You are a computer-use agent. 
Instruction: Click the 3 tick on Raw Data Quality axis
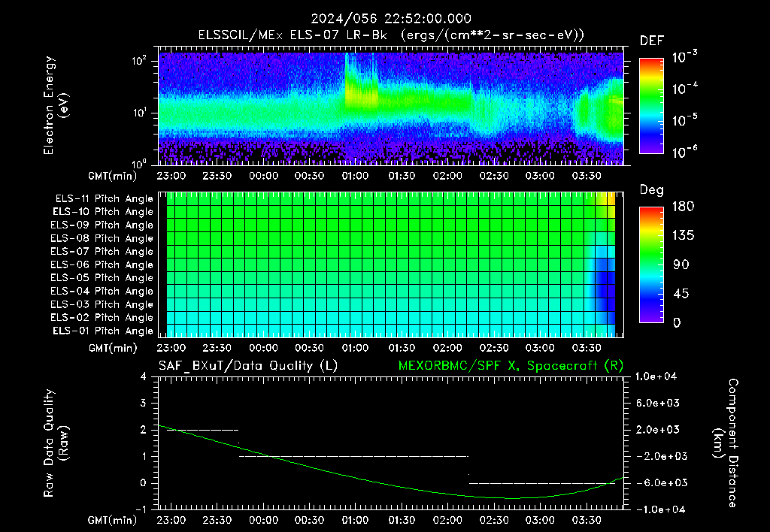144,403
